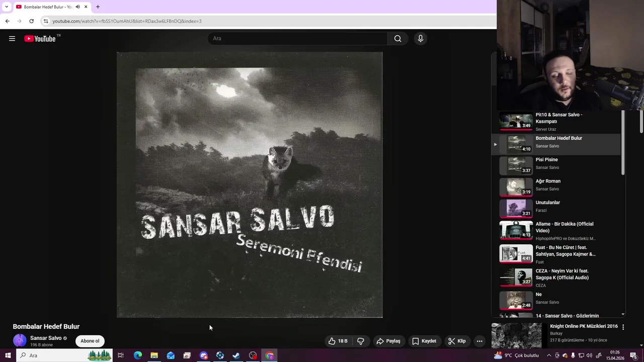Open the Kasımpatı thumbnail showing 3:49
The image size is (644, 362).
click(516, 121)
